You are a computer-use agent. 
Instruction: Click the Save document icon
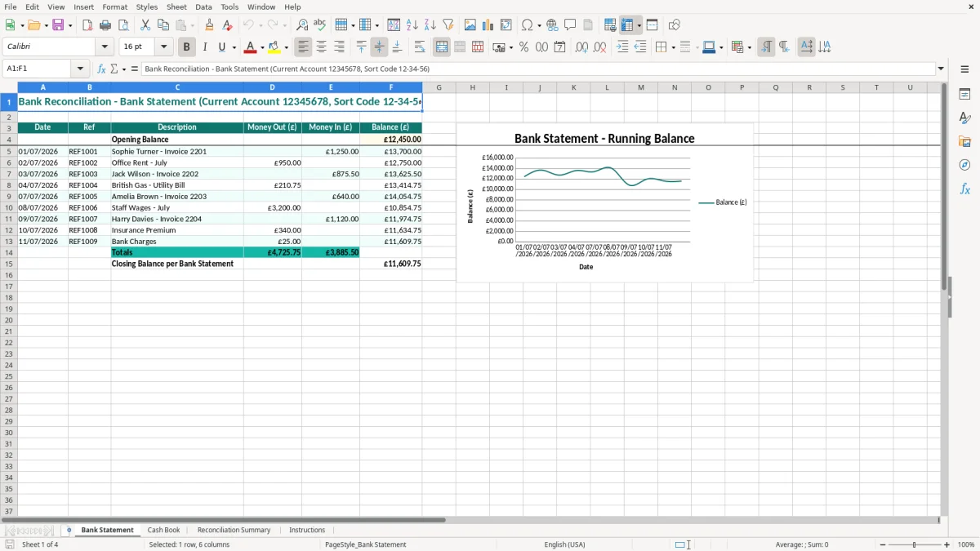(x=58, y=25)
